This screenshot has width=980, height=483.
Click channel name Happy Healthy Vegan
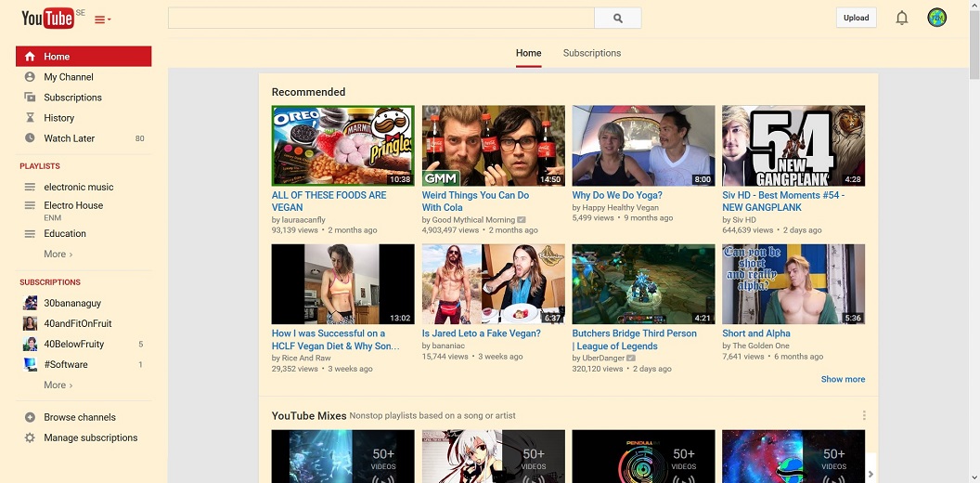point(620,208)
